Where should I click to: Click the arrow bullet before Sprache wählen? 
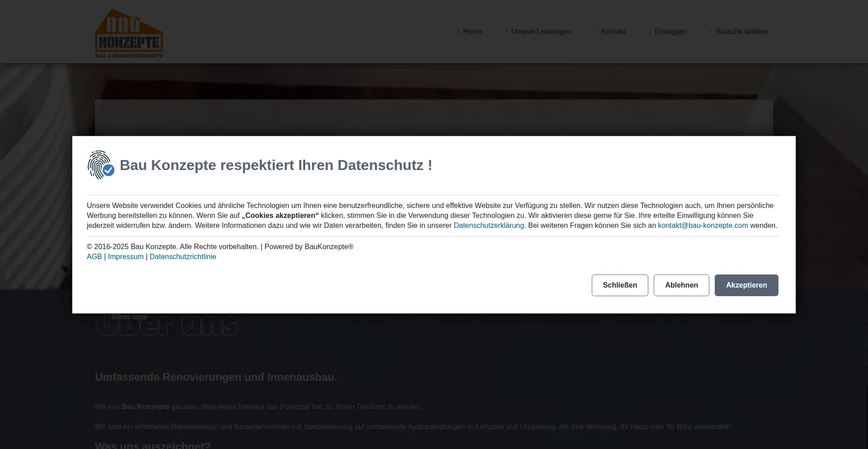coord(711,32)
